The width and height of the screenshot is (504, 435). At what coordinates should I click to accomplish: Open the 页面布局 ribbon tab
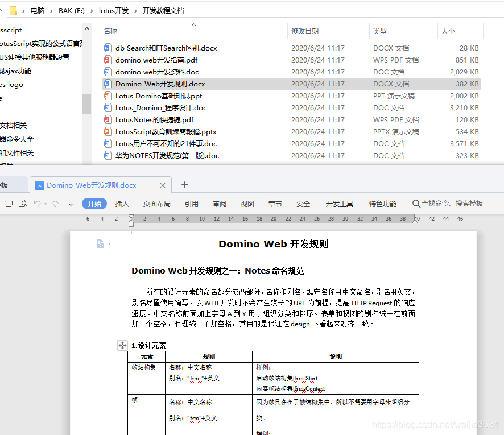tap(156, 204)
